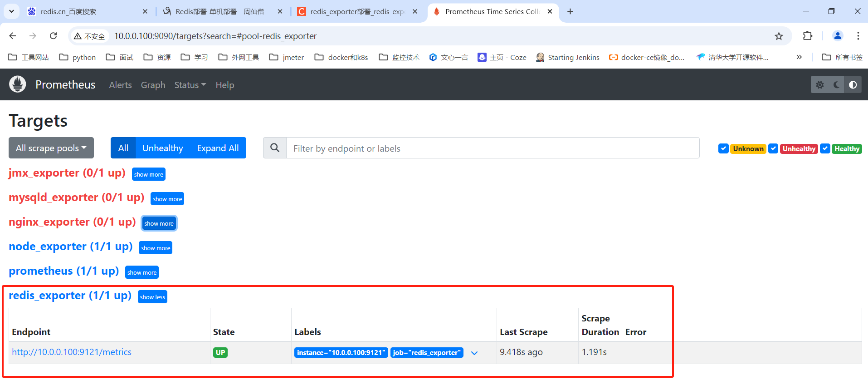Image resolution: width=868 pixels, height=390 pixels.
Task: Click the job="redis_exporter" label badge
Action: click(427, 353)
